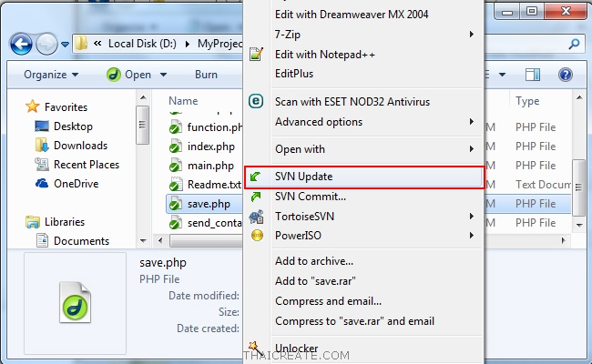Click the Libraries icon in navigation pane

point(33,222)
